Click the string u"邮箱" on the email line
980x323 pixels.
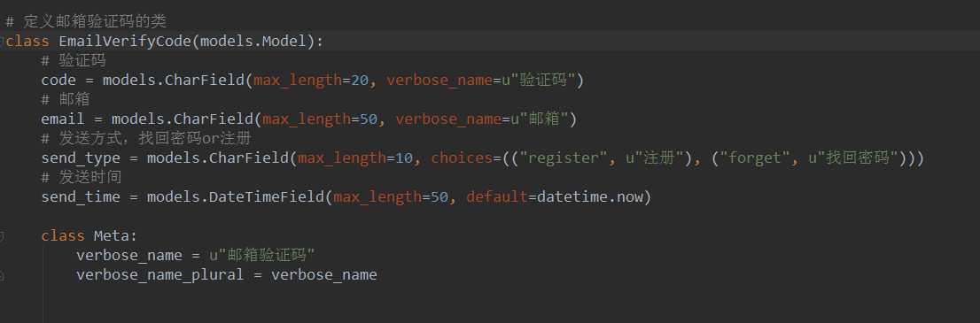coord(540,119)
